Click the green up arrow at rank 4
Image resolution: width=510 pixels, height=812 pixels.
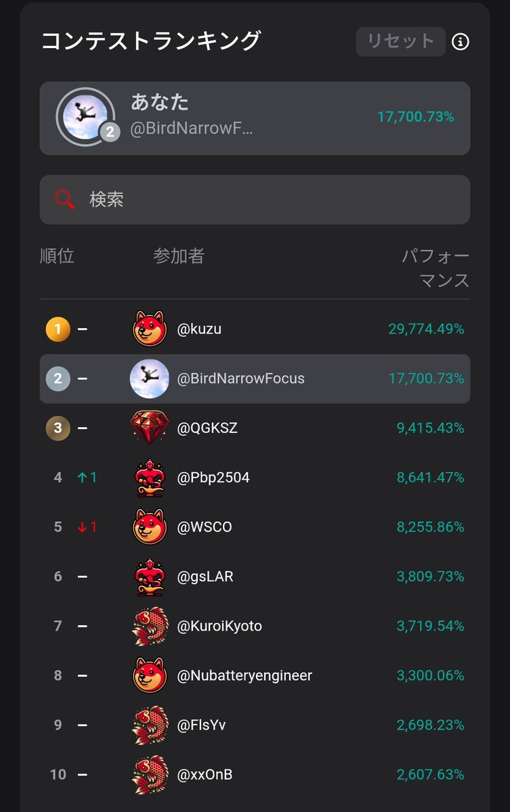[x=83, y=478]
